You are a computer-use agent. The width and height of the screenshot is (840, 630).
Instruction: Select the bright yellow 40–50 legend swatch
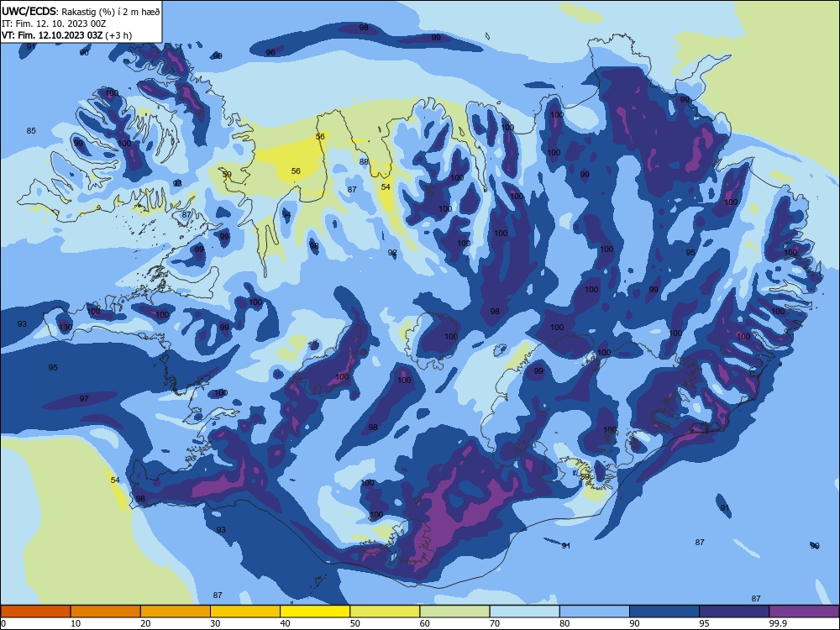pyautogui.click(x=315, y=612)
